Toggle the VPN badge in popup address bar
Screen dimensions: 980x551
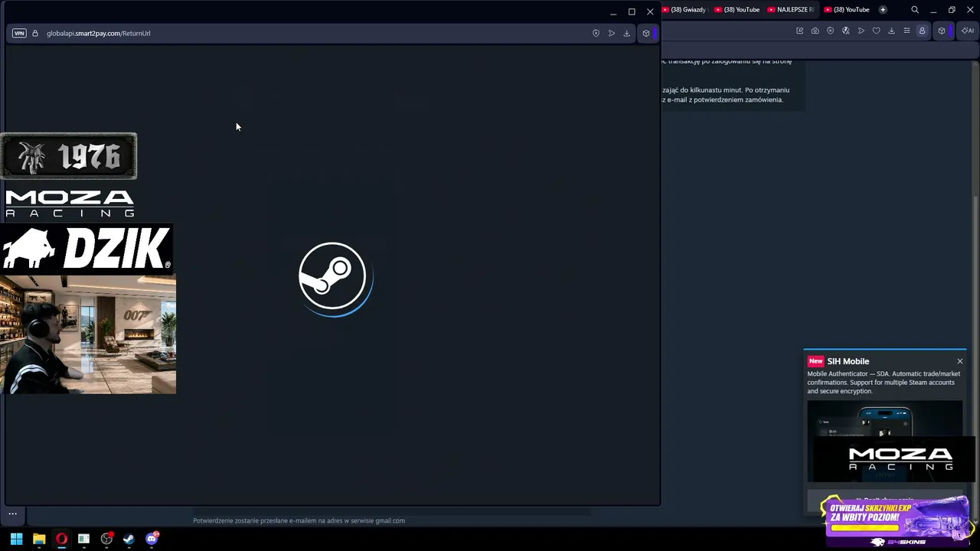pyautogui.click(x=19, y=34)
